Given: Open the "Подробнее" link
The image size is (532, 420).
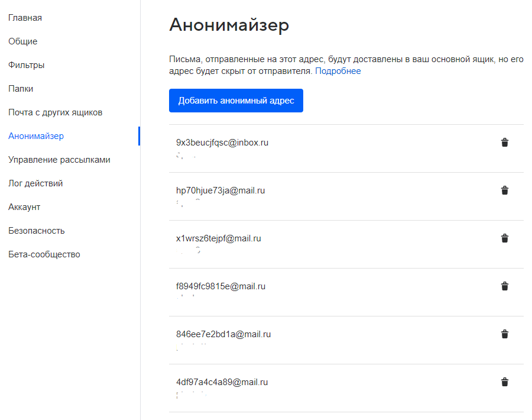Looking at the screenshot, I should coord(338,71).
